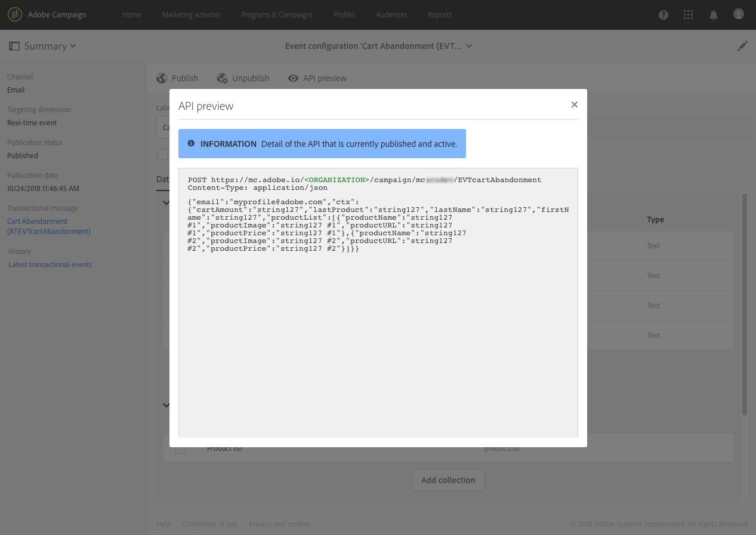
Task: Click the Add collection button
Action: click(x=448, y=480)
